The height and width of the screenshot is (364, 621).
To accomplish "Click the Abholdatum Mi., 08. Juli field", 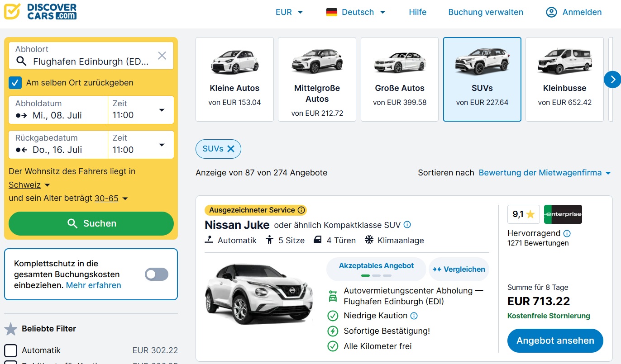I will click(x=58, y=110).
